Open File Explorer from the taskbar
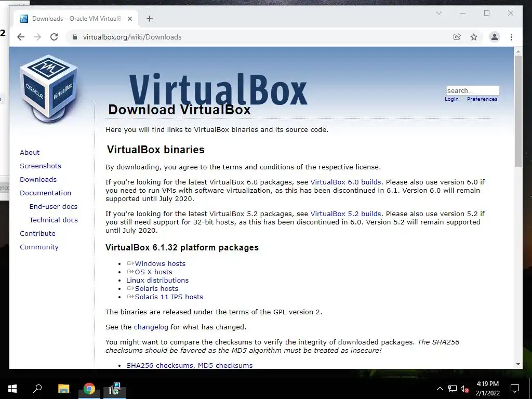 pos(63,389)
